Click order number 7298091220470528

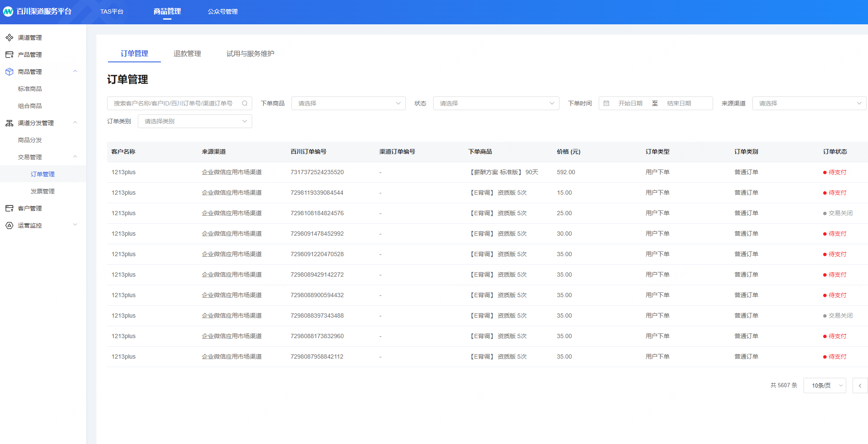point(317,254)
